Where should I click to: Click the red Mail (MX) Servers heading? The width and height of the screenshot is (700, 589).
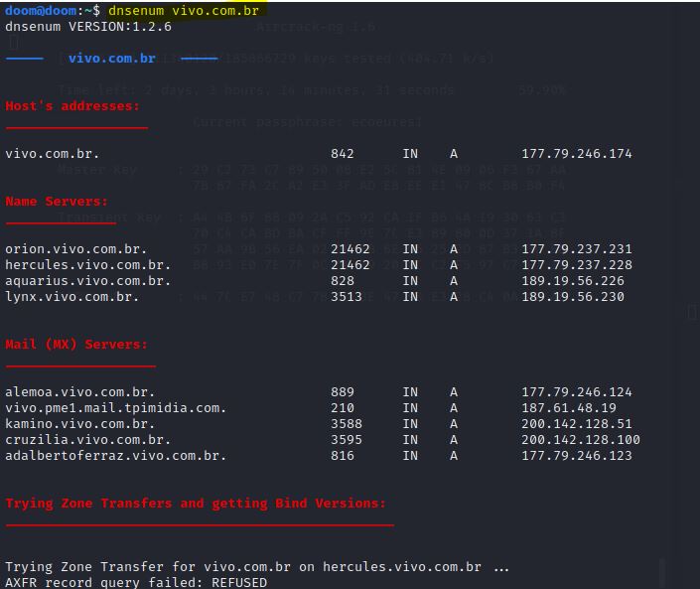click(x=76, y=345)
